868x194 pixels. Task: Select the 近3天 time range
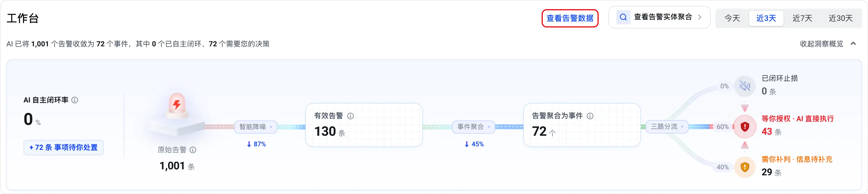[x=766, y=18]
